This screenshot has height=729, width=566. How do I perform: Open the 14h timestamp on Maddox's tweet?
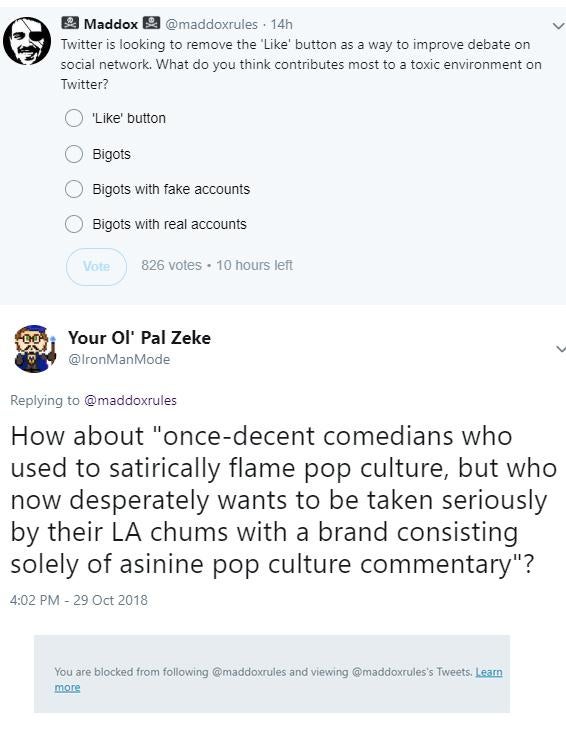pos(282,24)
